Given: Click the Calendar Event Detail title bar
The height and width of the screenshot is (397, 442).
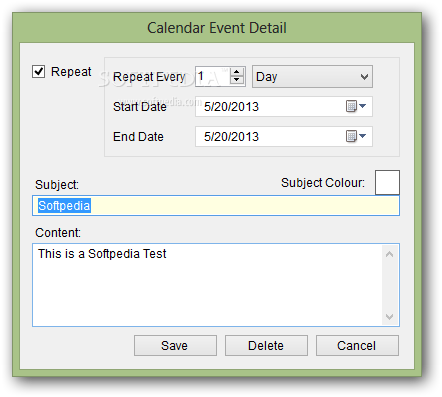Looking at the screenshot, I should 217,28.
